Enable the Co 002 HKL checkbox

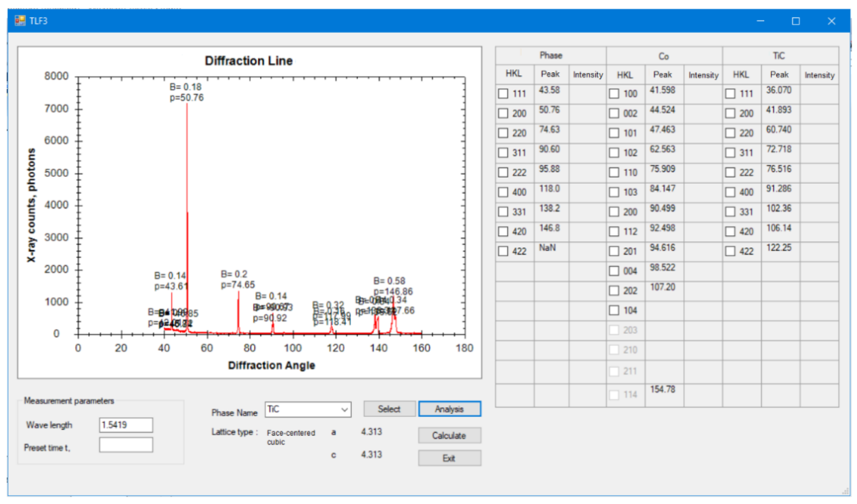click(x=614, y=113)
